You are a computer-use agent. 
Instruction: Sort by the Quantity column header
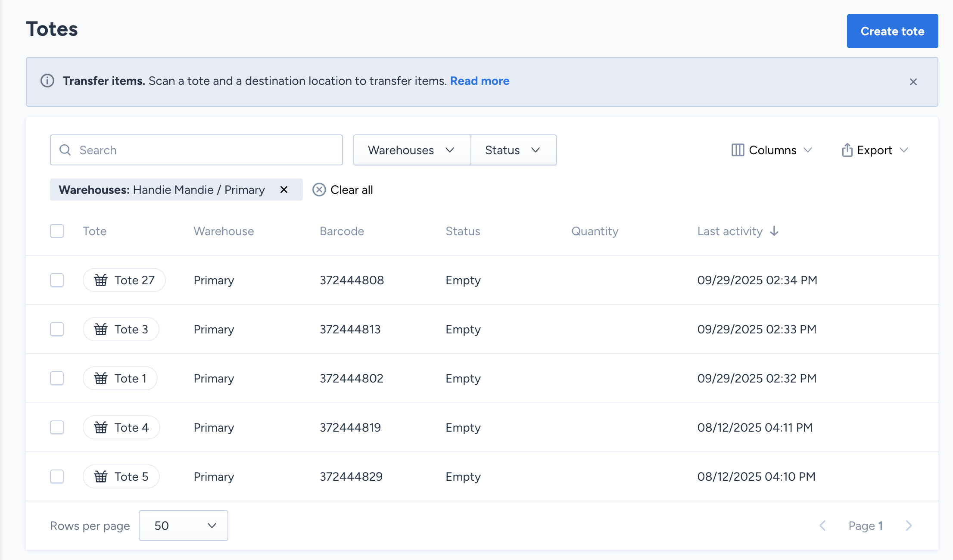[595, 231]
